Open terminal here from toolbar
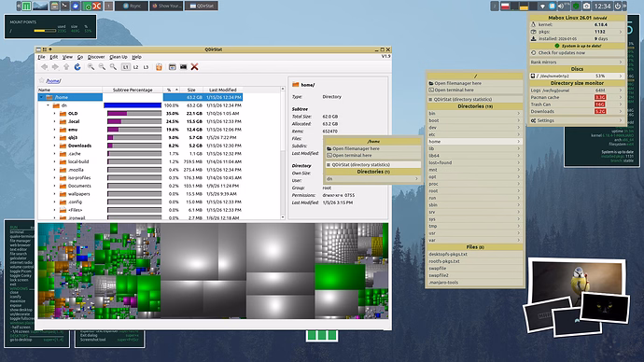Image resolution: width=644 pixels, height=362 pixels. pos(183,67)
